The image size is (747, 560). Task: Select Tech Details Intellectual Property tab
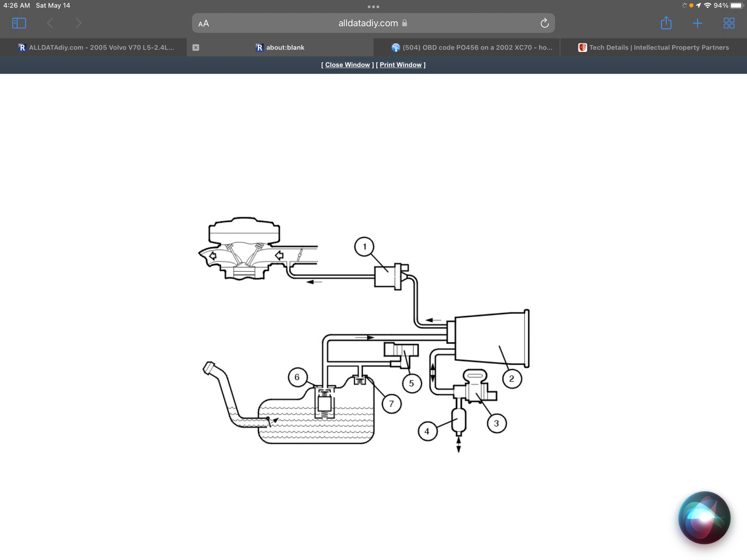[x=654, y=47]
